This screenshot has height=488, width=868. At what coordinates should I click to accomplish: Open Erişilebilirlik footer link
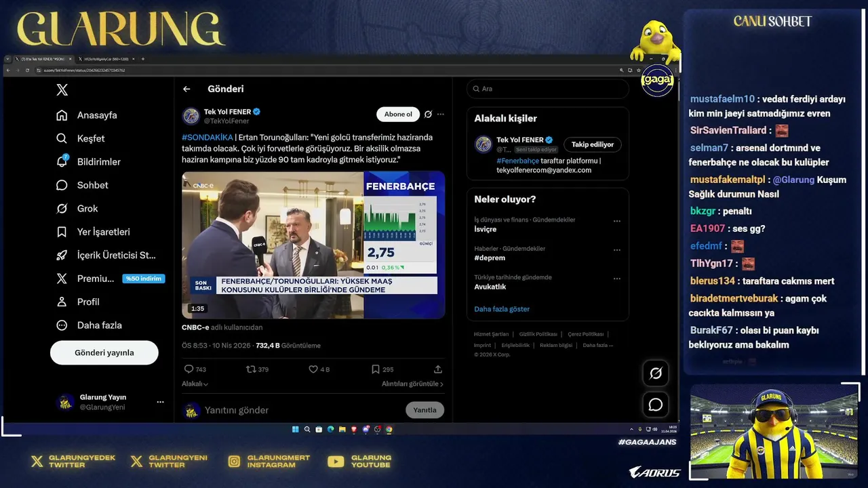click(x=515, y=345)
